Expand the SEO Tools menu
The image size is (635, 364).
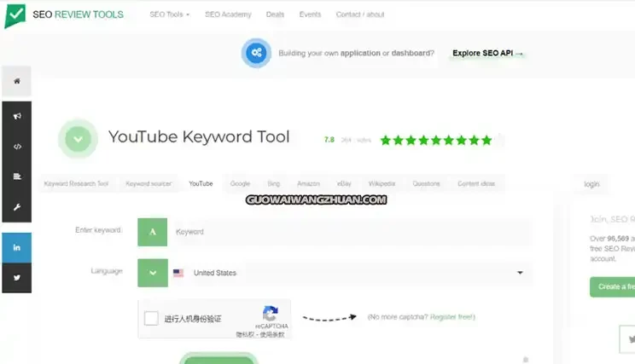(169, 14)
